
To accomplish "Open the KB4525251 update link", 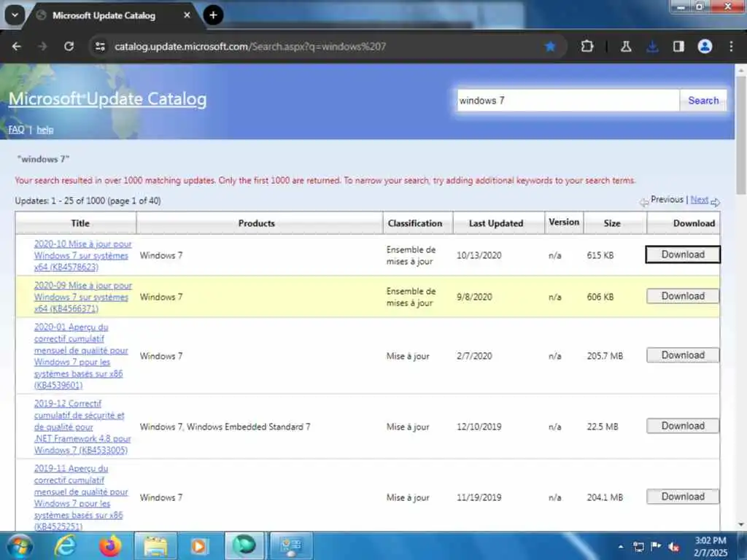I will tap(81, 497).
